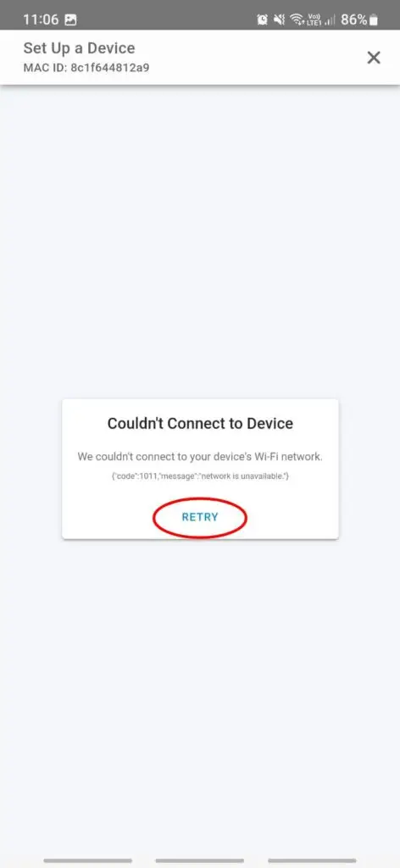Tap the middle navigation bar handle

[x=200, y=861]
